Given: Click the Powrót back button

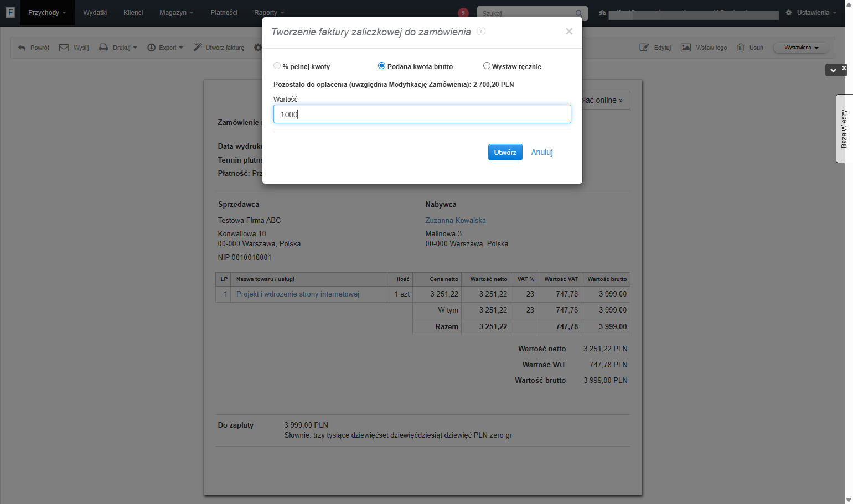Looking at the screenshot, I should point(34,48).
